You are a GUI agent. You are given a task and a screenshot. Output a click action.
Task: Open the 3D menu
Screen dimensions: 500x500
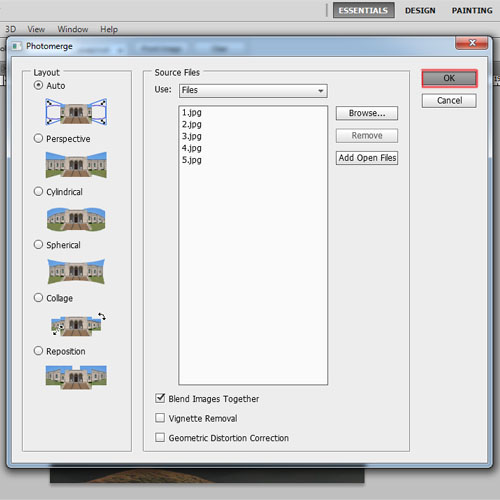click(x=11, y=29)
